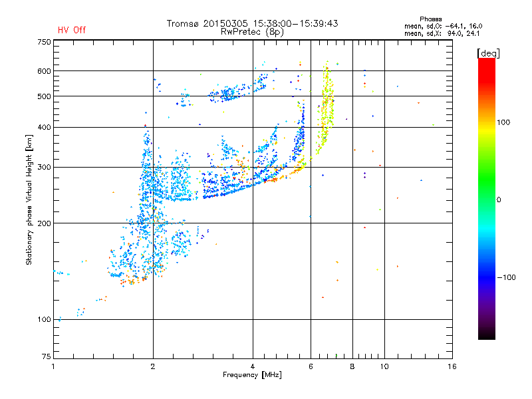Click the colorbar tick label '-100'
Screen dimensions: 532x399
(x=506, y=277)
